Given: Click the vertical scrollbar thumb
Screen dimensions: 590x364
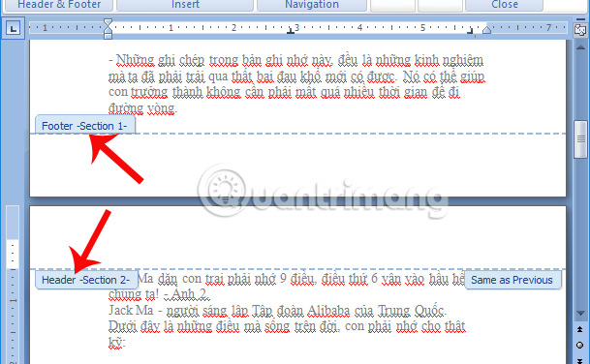Looking at the screenshot, I should (580, 139).
